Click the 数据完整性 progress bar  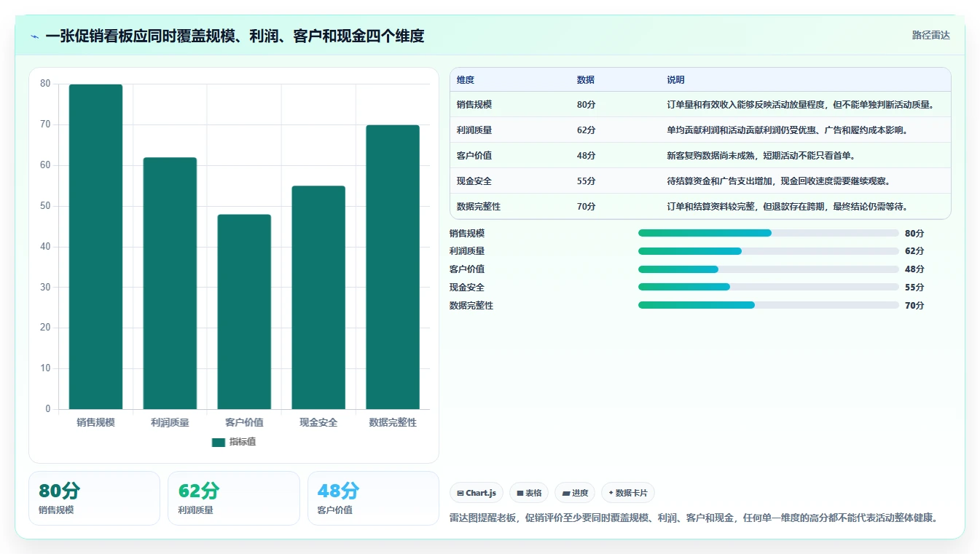click(x=769, y=305)
